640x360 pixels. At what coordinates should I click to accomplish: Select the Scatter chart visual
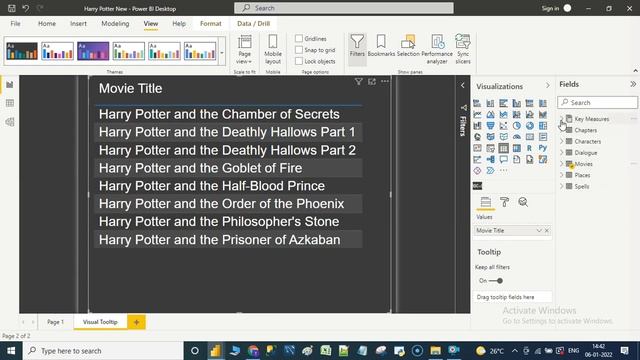click(503, 126)
